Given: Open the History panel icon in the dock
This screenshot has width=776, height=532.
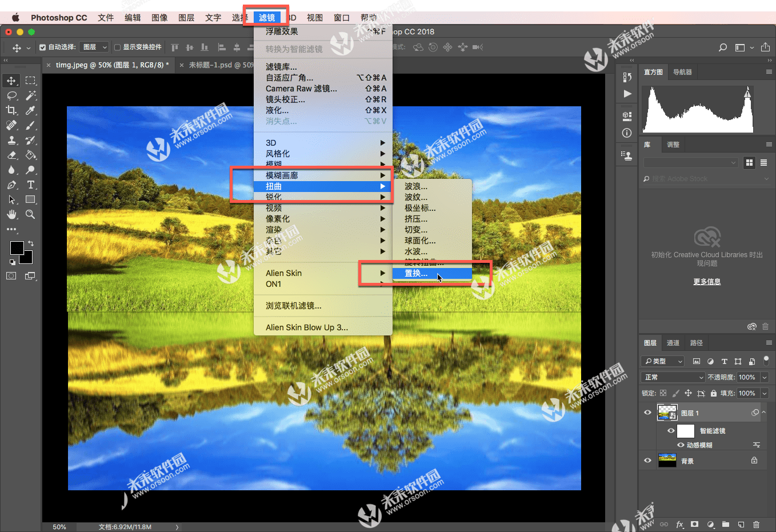Looking at the screenshot, I should tap(627, 77).
